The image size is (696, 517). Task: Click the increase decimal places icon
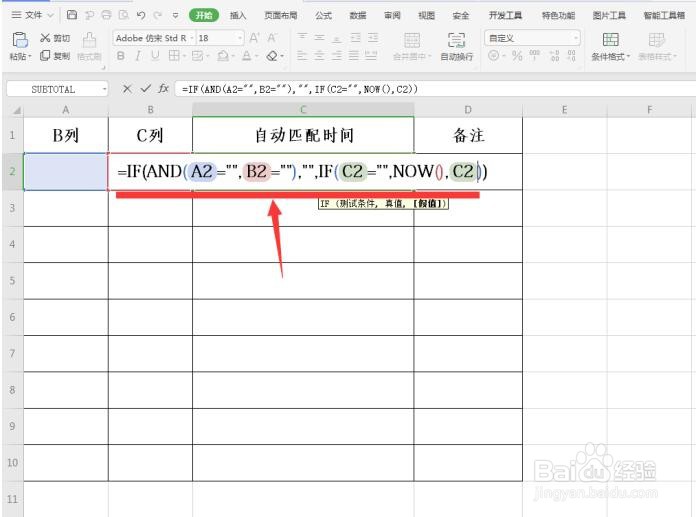pyautogui.click(x=554, y=56)
